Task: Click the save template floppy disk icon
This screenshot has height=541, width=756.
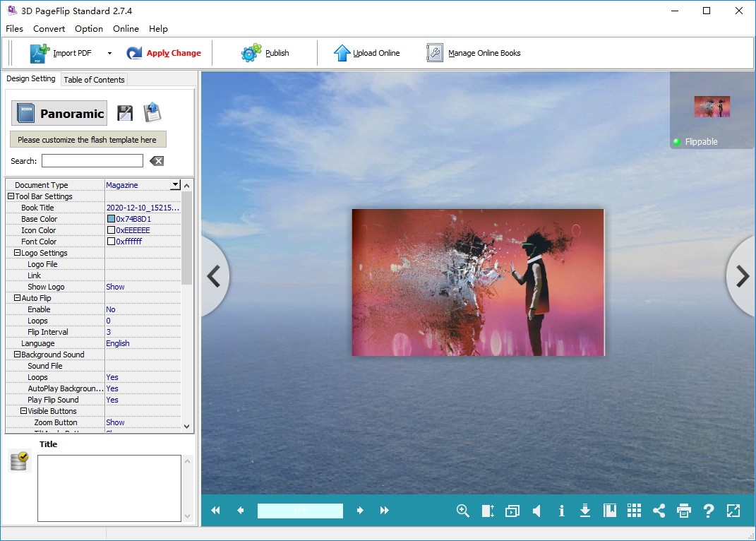Action: click(125, 113)
